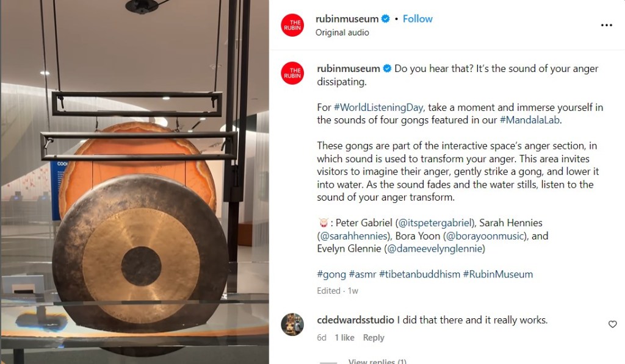Screen dimensions: 625x364
Task: Open the #WorldListeningDay hashtag
Action: pyautogui.click(x=378, y=107)
